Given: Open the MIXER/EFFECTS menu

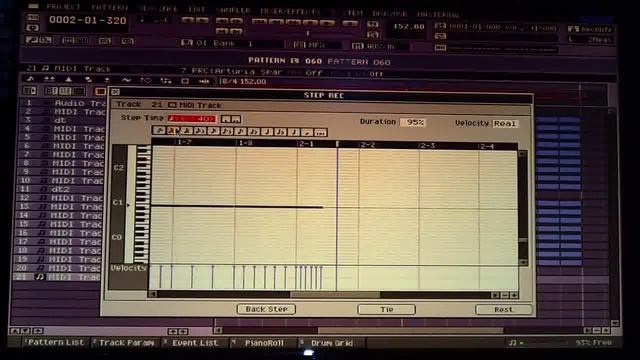Looking at the screenshot, I should [x=290, y=11].
